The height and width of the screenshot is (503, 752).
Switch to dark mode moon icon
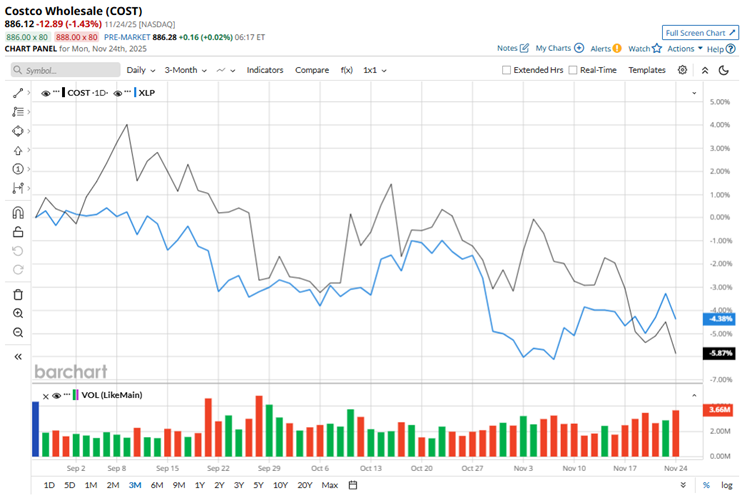click(x=724, y=70)
